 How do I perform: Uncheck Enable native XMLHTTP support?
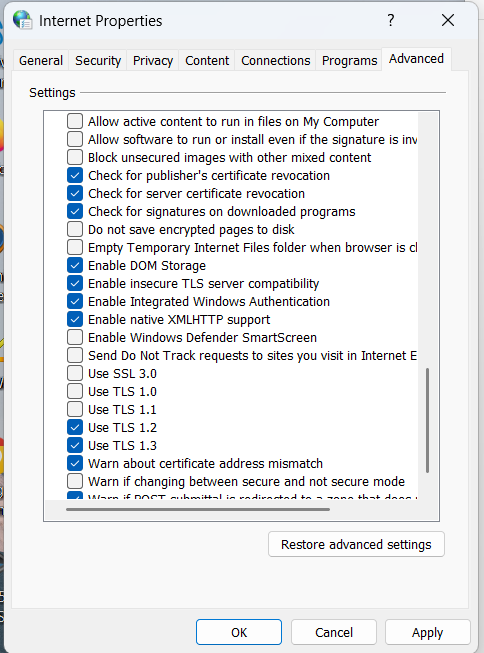click(x=75, y=319)
